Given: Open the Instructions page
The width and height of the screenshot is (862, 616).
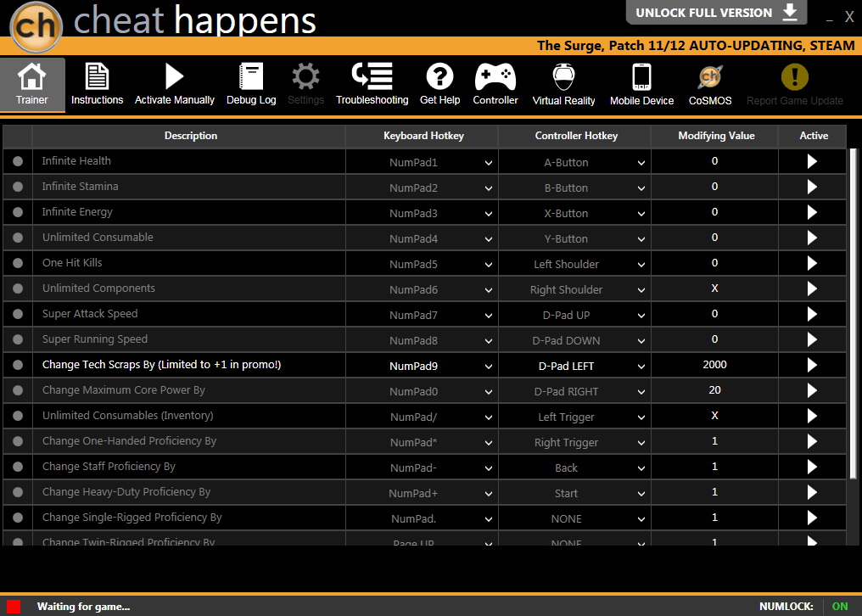Looking at the screenshot, I should tap(97, 85).
